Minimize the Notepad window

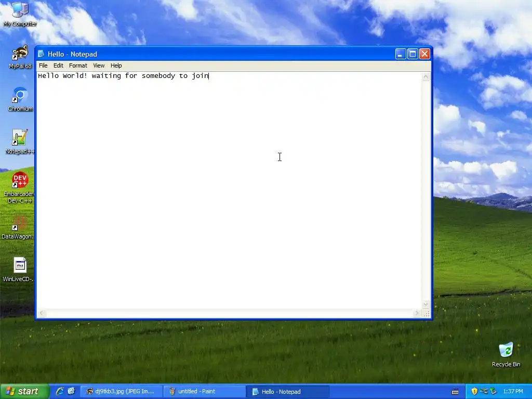pyautogui.click(x=401, y=54)
